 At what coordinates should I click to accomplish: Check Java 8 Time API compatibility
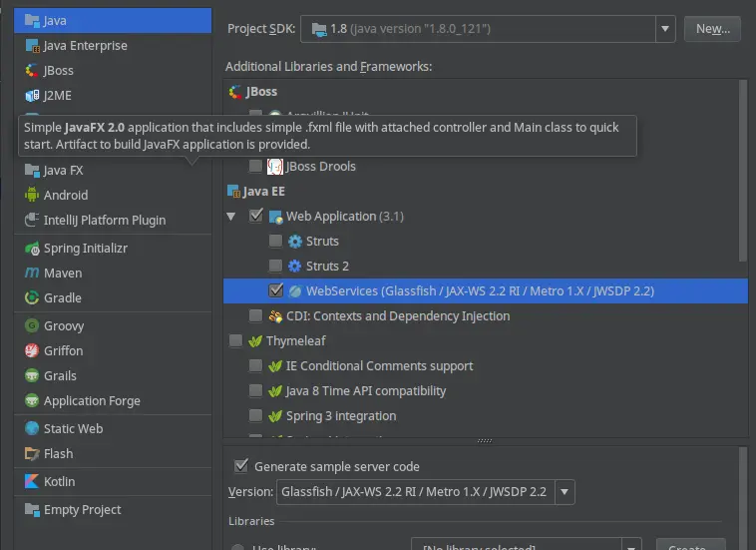coord(255,390)
